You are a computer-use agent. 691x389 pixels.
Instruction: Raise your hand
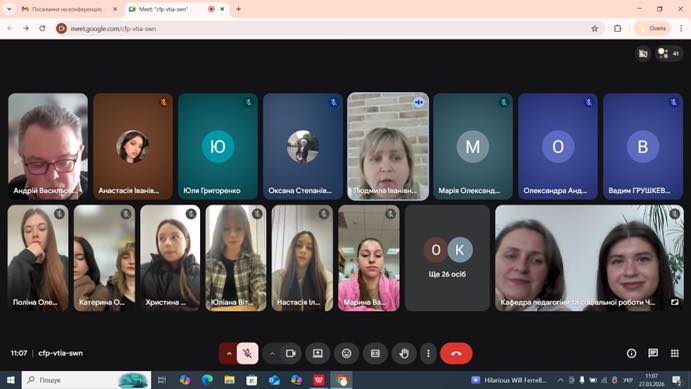[x=404, y=353]
